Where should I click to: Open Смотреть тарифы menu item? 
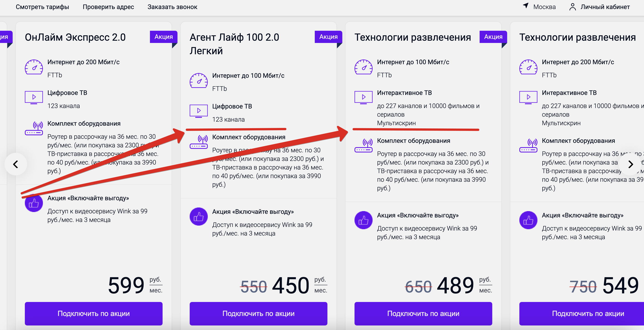pos(42,7)
